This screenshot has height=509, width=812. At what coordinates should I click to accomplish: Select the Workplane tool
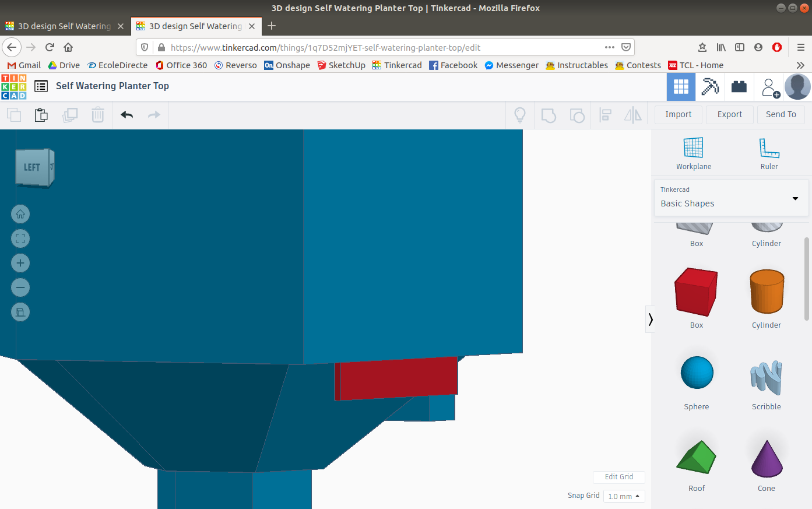click(693, 152)
